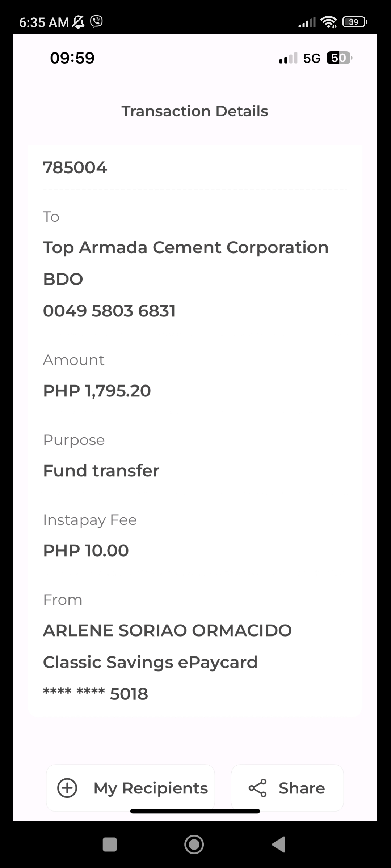Tap recipient Top Armada Cement Corporation
Screen dimensions: 391x868
click(x=186, y=248)
